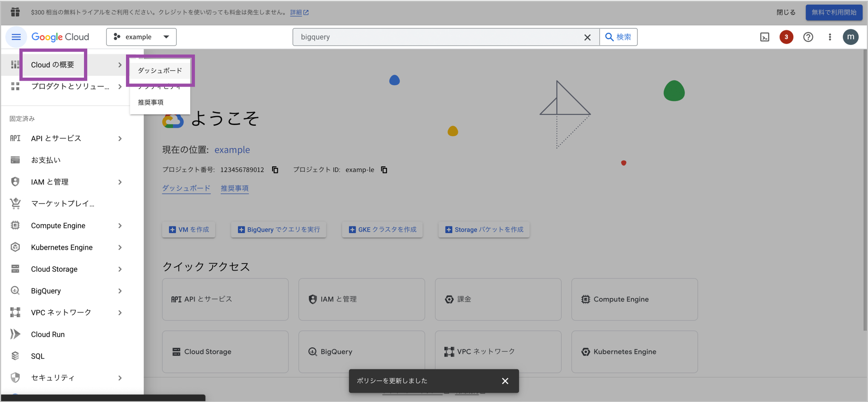This screenshot has height=402, width=868.
Task: Click the 無料で利用開始 button
Action: tap(834, 12)
